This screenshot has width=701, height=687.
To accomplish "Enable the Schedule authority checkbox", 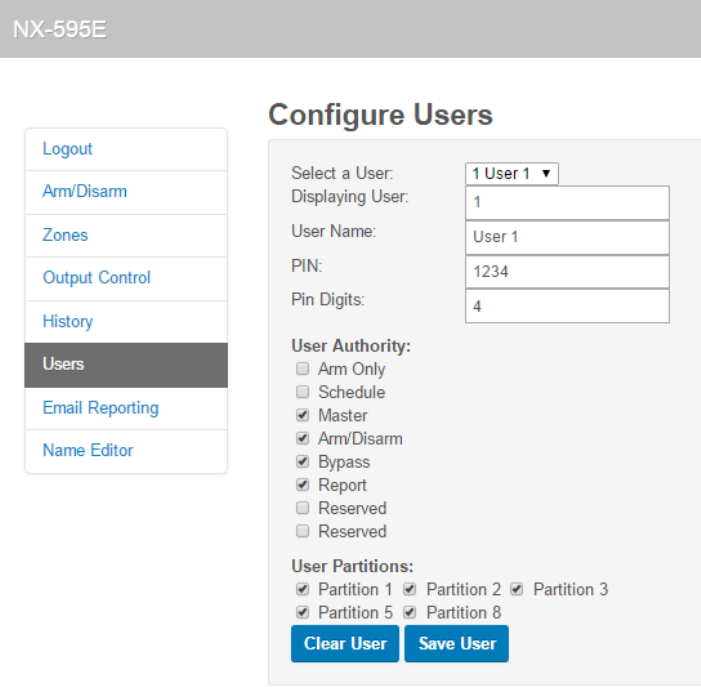I will 303,392.
